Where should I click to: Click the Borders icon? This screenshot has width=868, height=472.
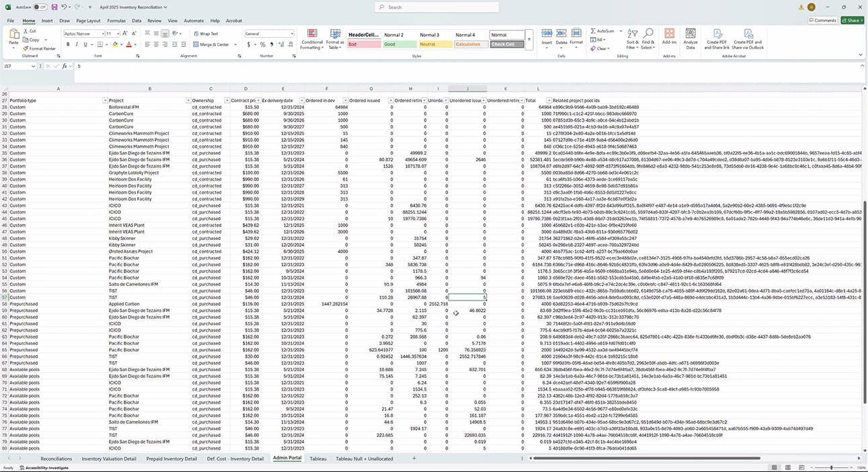(x=100, y=44)
